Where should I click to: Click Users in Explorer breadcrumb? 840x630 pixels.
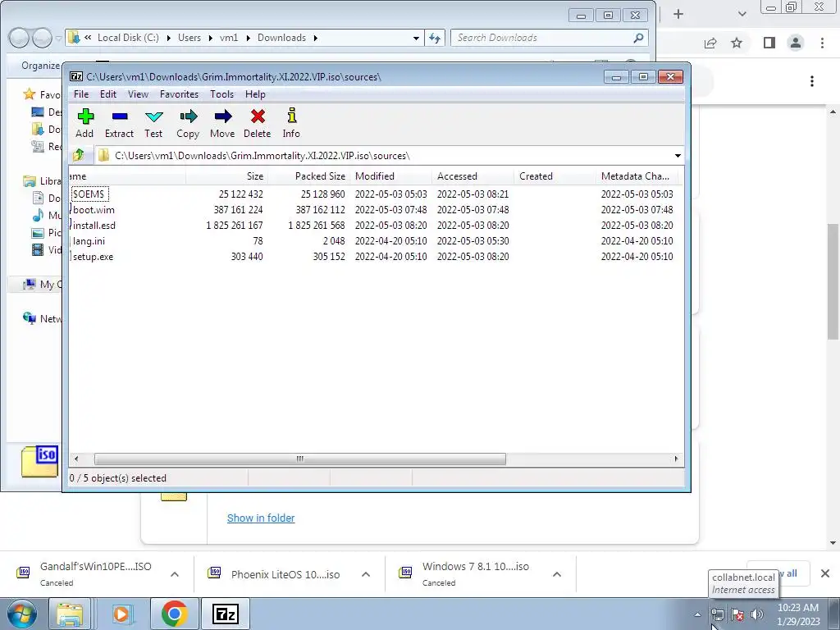[x=189, y=38]
